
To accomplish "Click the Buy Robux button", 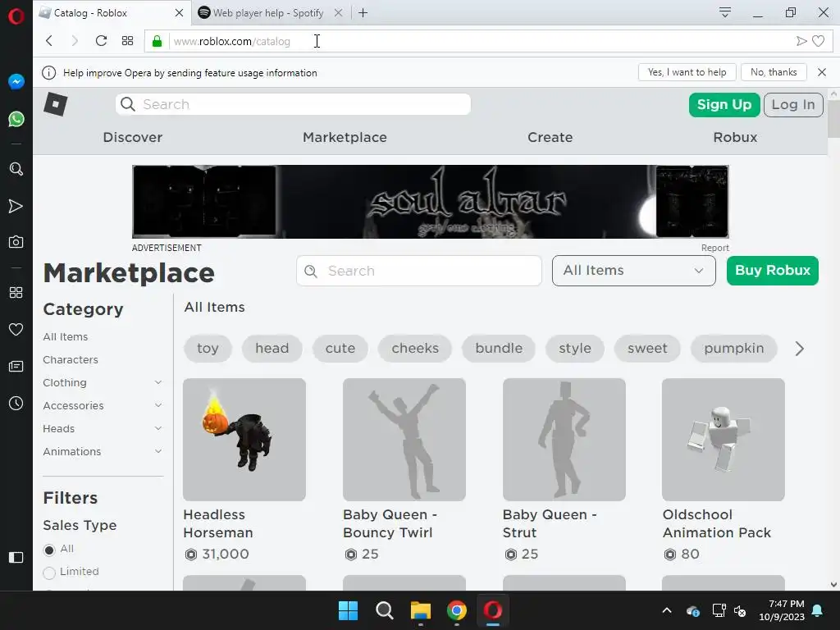I will [x=773, y=271].
